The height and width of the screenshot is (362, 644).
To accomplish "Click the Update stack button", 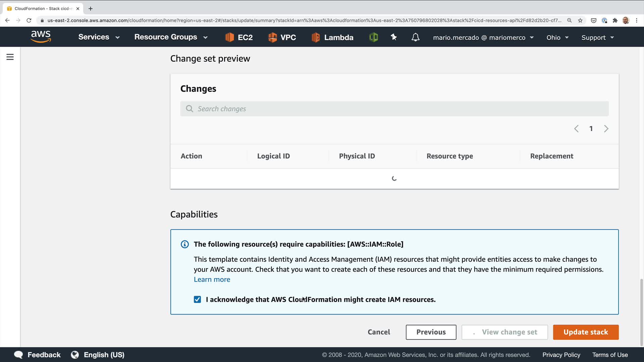I will coord(585,332).
